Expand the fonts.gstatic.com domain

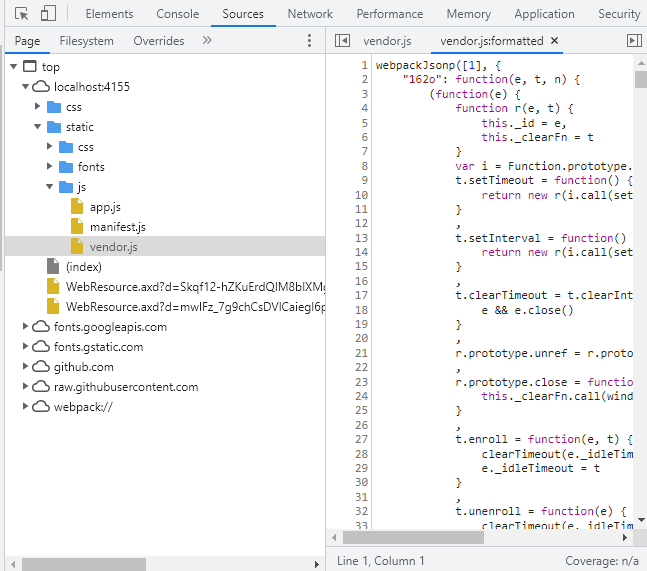[x=26, y=346]
